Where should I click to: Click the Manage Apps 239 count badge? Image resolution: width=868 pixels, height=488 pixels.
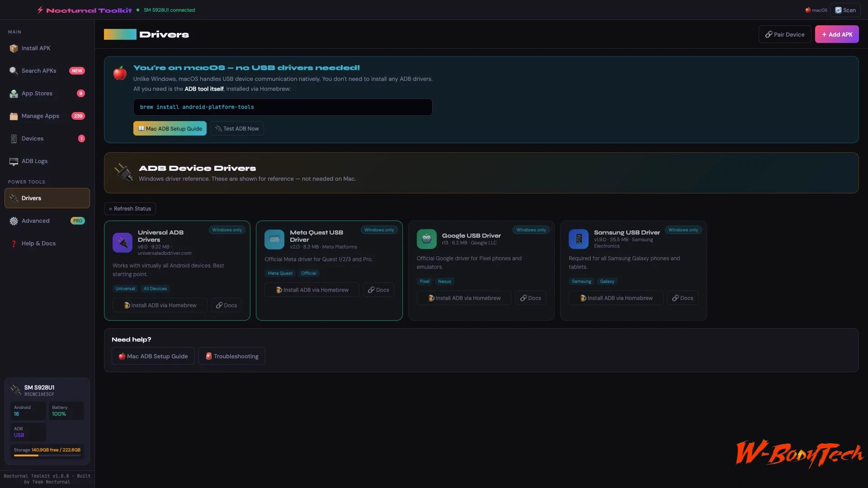click(x=78, y=116)
